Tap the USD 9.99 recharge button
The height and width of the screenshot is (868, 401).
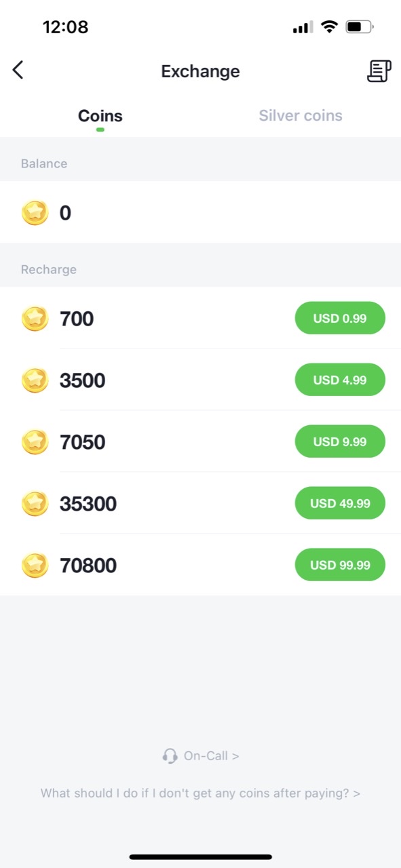point(339,441)
